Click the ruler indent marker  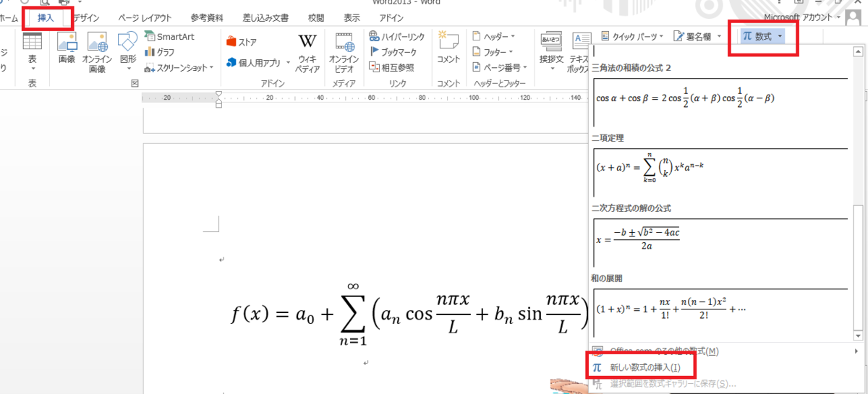click(x=219, y=100)
